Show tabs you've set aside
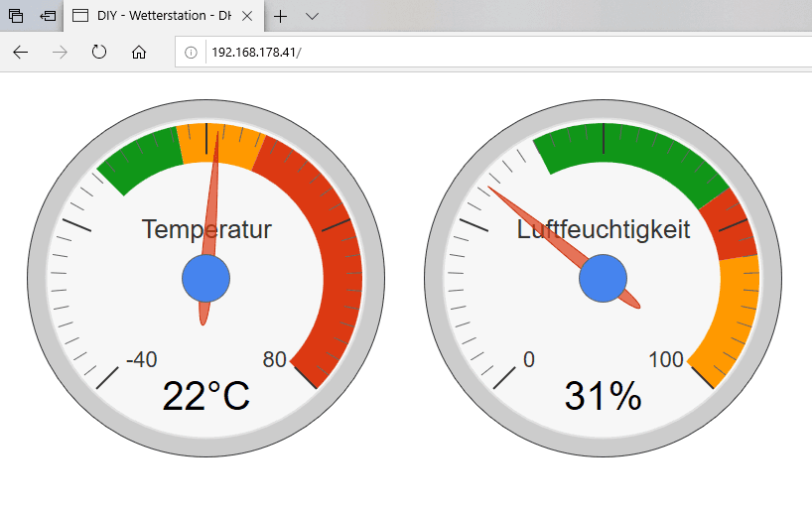812x516 pixels. [16, 16]
